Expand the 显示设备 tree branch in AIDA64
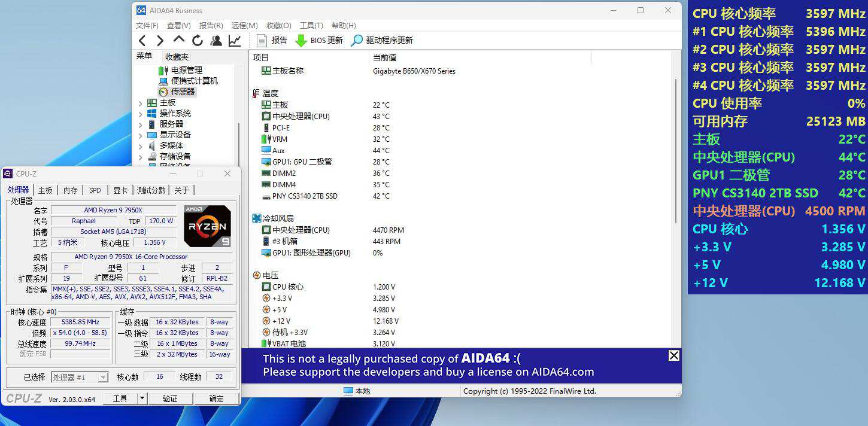The width and height of the screenshot is (868, 426). pyautogui.click(x=139, y=134)
